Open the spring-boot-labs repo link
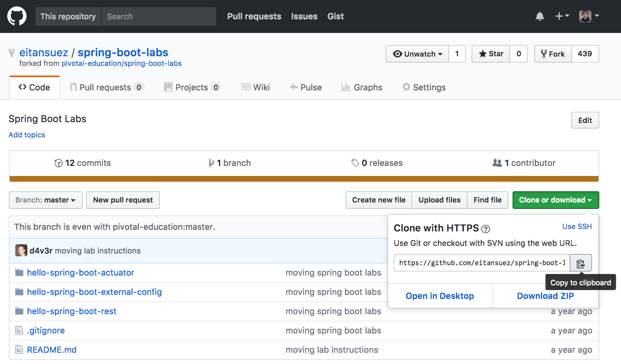 click(x=123, y=53)
